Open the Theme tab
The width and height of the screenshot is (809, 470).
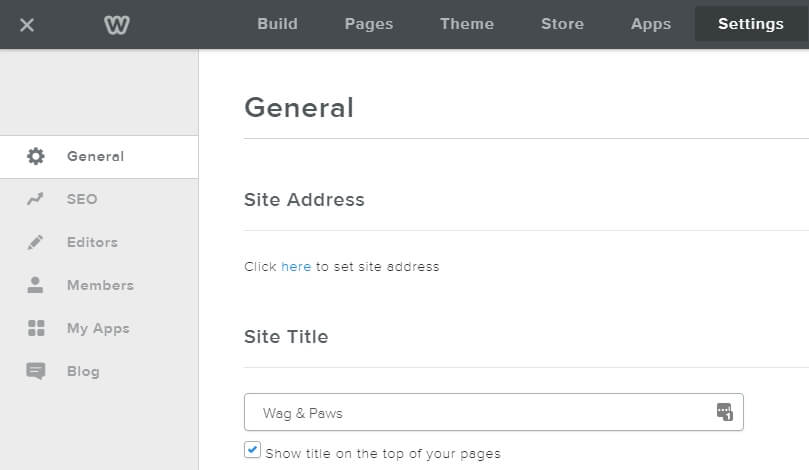(x=467, y=24)
